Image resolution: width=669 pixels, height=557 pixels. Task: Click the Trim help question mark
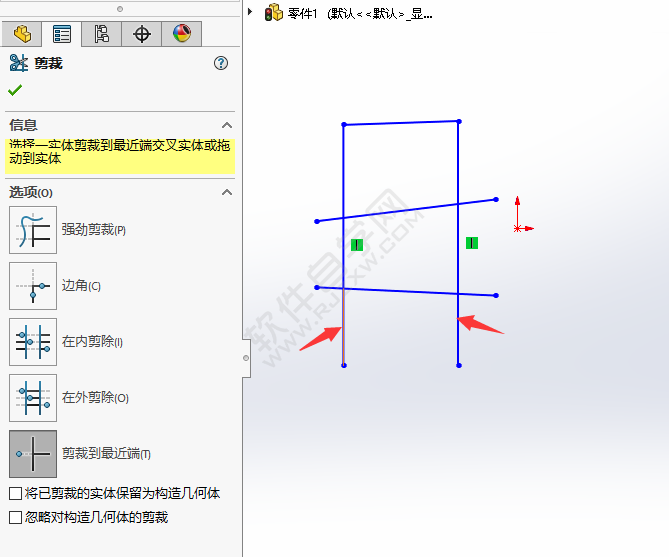click(x=221, y=63)
